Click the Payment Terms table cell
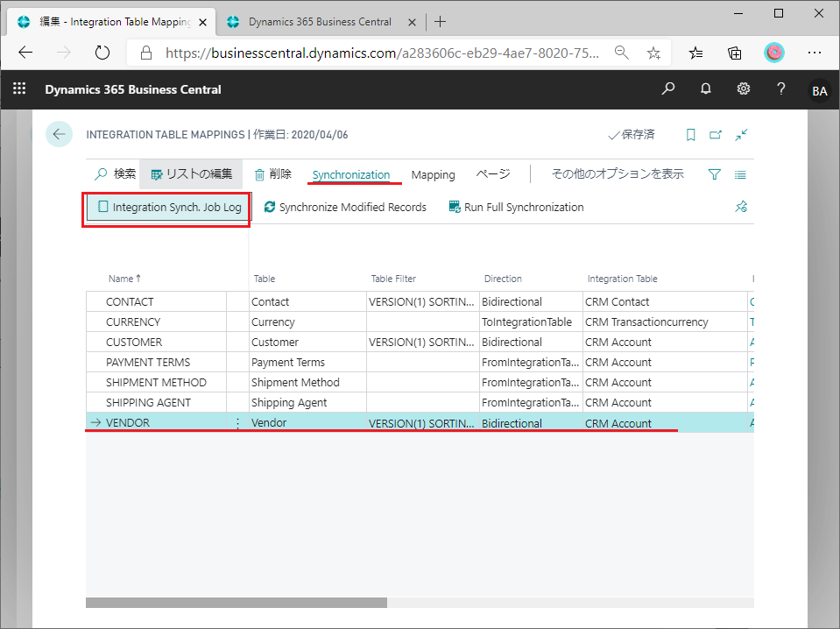 tap(307, 362)
